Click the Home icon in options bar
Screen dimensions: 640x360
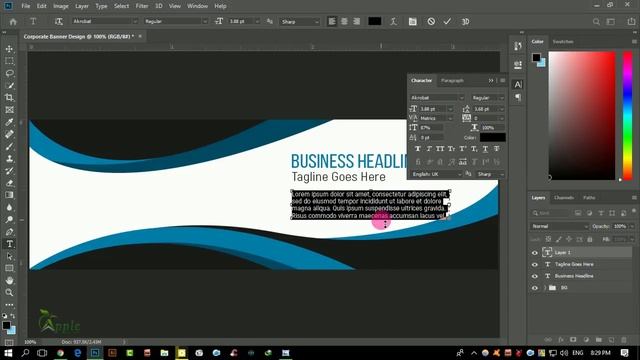coord(13,22)
